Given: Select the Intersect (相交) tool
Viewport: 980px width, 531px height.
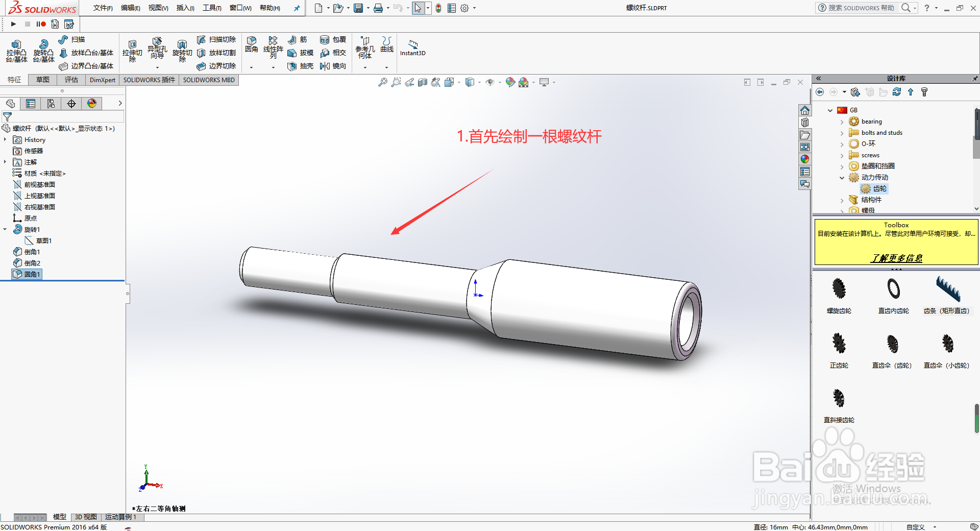Looking at the screenshot, I should coord(333,53).
